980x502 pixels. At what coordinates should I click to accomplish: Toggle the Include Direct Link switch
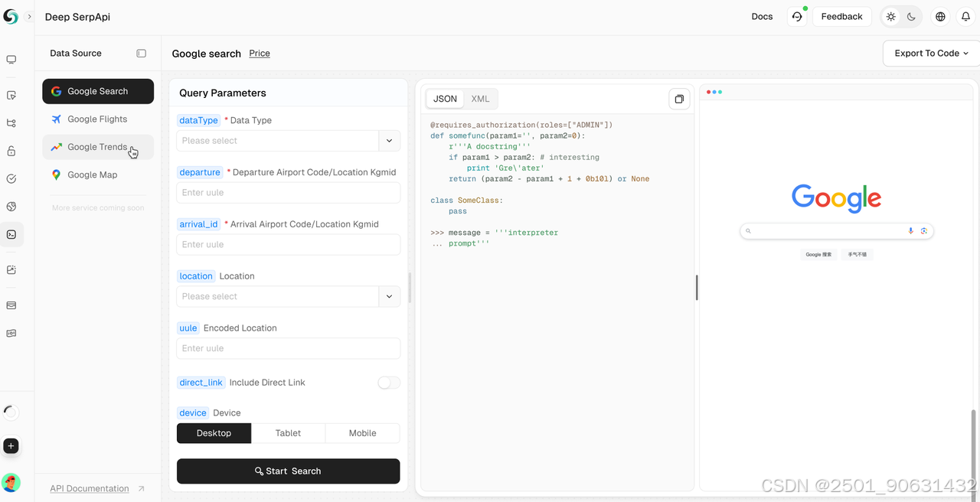click(x=389, y=383)
